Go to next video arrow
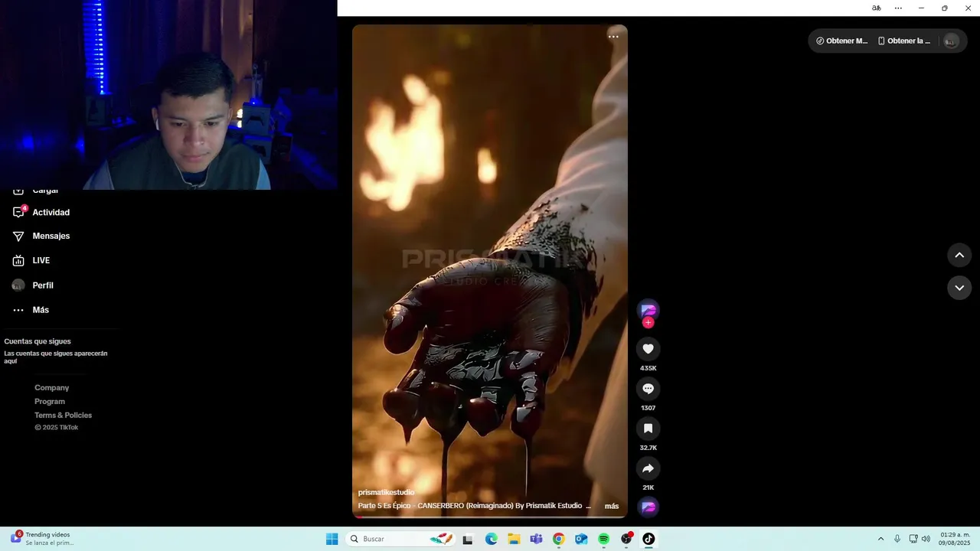The width and height of the screenshot is (980, 551). tap(959, 288)
